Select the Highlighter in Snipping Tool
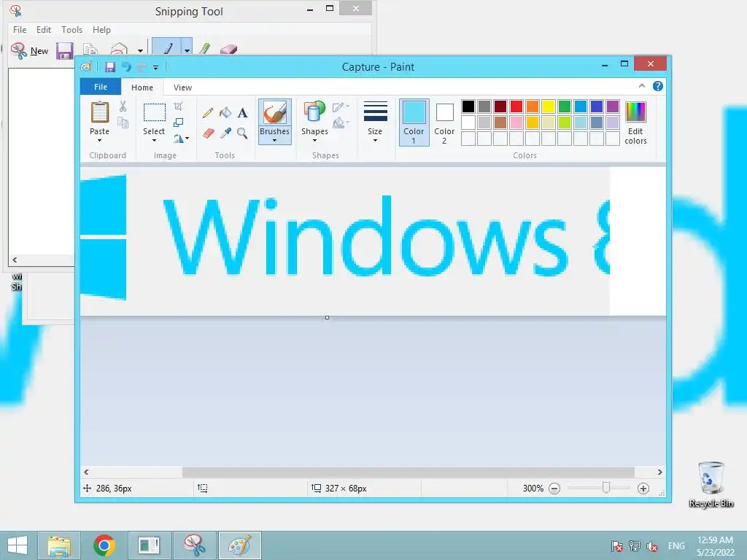The width and height of the screenshot is (747, 560). 205,49
